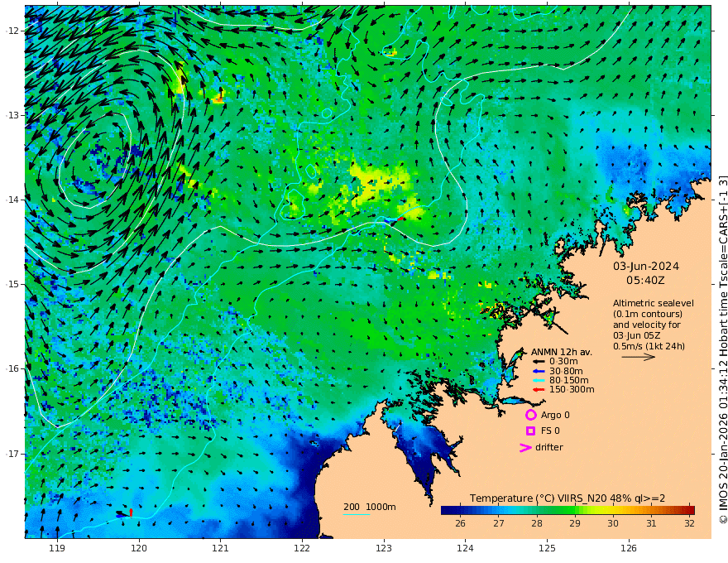Click the red 150-300m arrow legend icon

pyautogui.click(x=538, y=390)
